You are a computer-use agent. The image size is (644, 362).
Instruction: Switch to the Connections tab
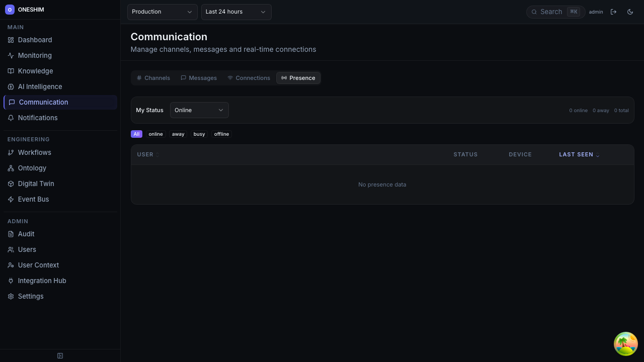coord(249,78)
